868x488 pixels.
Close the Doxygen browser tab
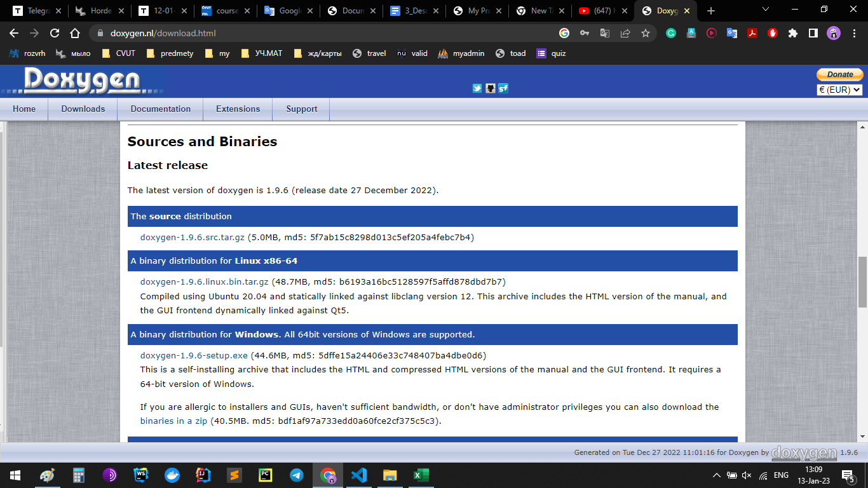688,11
